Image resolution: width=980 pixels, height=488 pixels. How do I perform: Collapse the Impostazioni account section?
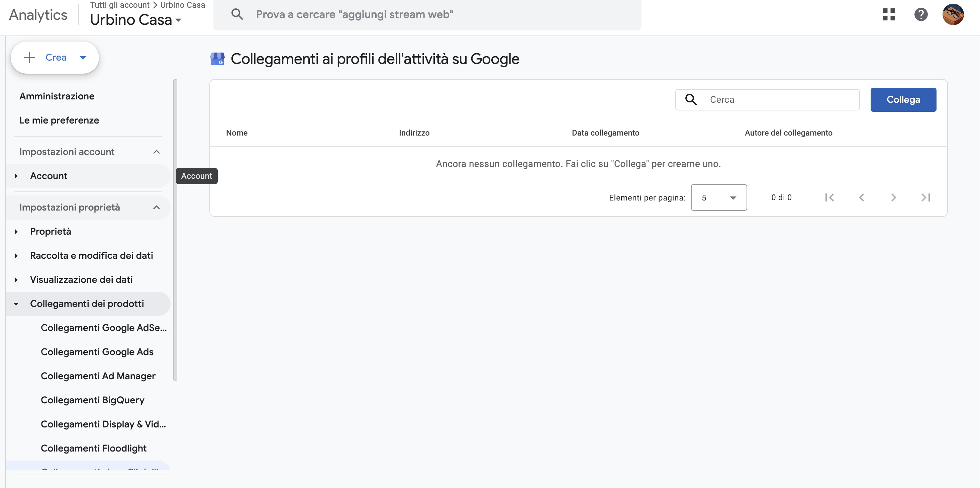(156, 152)
